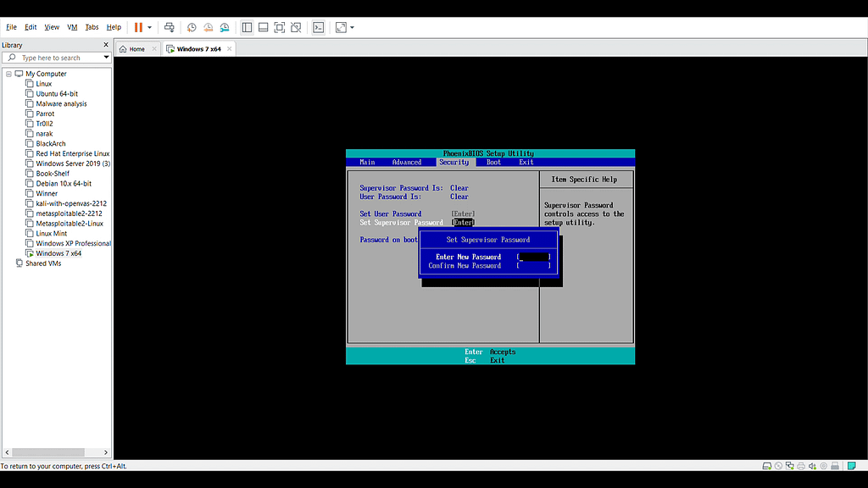Open the library search dropdown arrow
868x488 pixels.
[106, 58]
